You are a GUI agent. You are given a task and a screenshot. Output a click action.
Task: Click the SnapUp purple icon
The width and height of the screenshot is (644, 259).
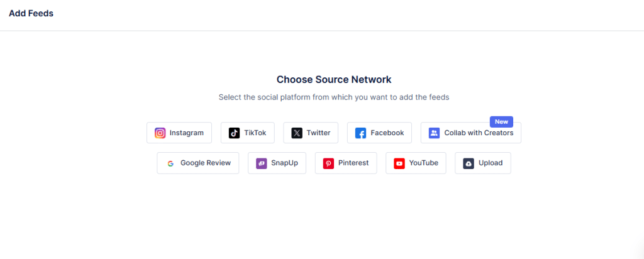click(x=261, y=163)
